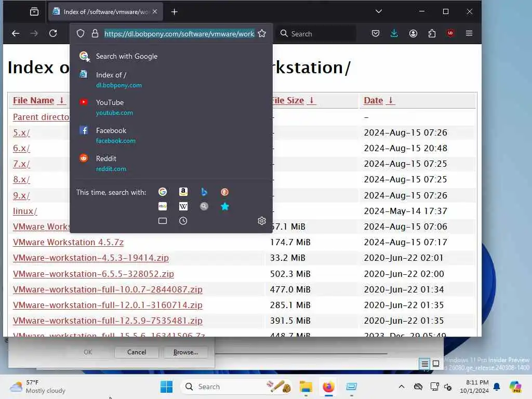Open File Explorer from the taskbar
The image size is (532, 399).
pos(305,387)
